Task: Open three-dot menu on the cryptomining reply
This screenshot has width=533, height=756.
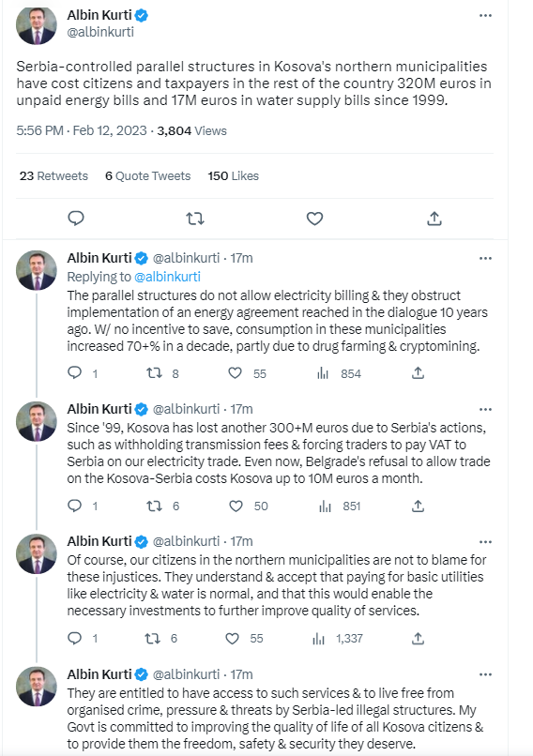Action: 485,259
